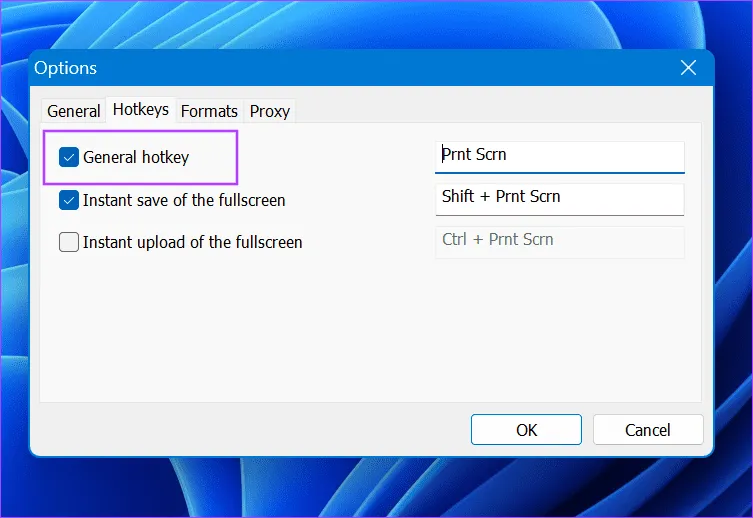Close the Options dialog with X
Screen dimensions: 753x518
tap(688, 68)
